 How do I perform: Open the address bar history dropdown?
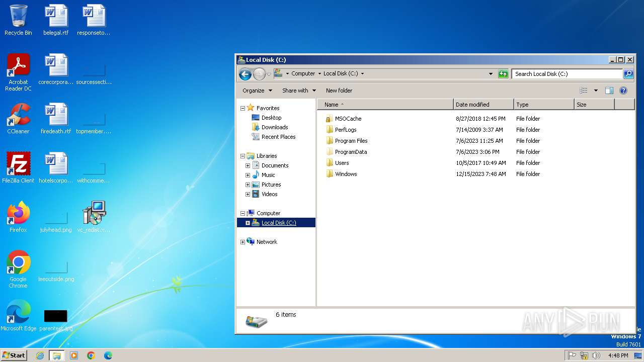coord(491,74)
